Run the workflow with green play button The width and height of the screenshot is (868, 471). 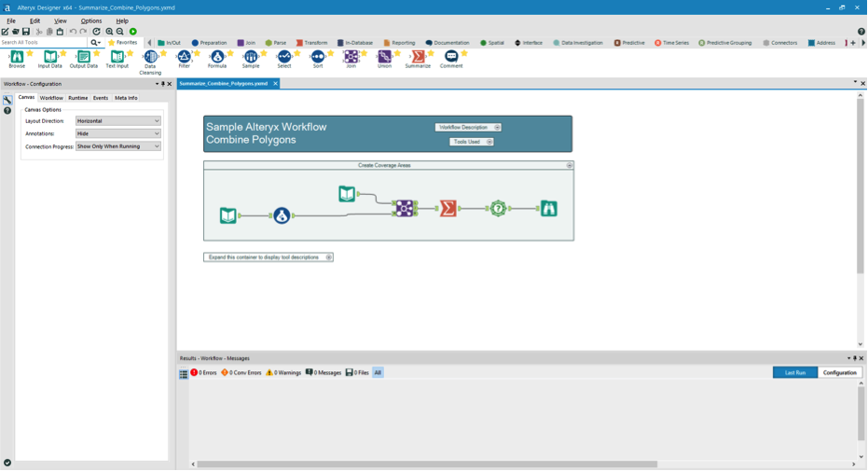click(x=132, y=32)
